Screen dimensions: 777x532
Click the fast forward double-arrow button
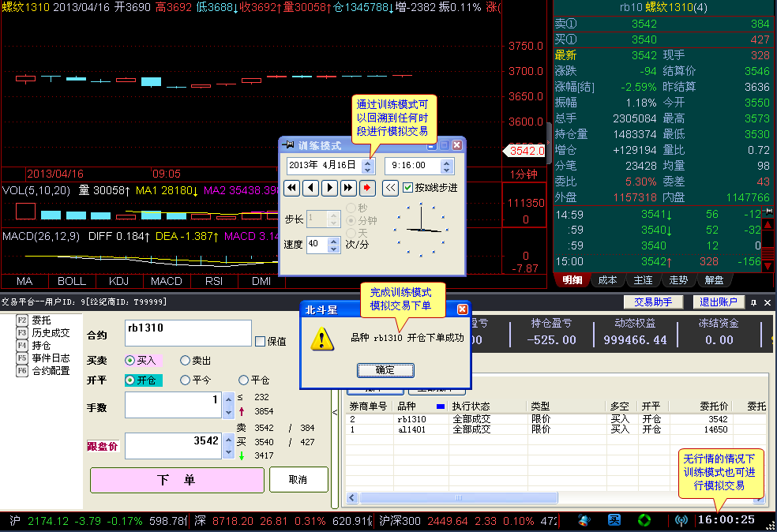(x=348, y=188)
